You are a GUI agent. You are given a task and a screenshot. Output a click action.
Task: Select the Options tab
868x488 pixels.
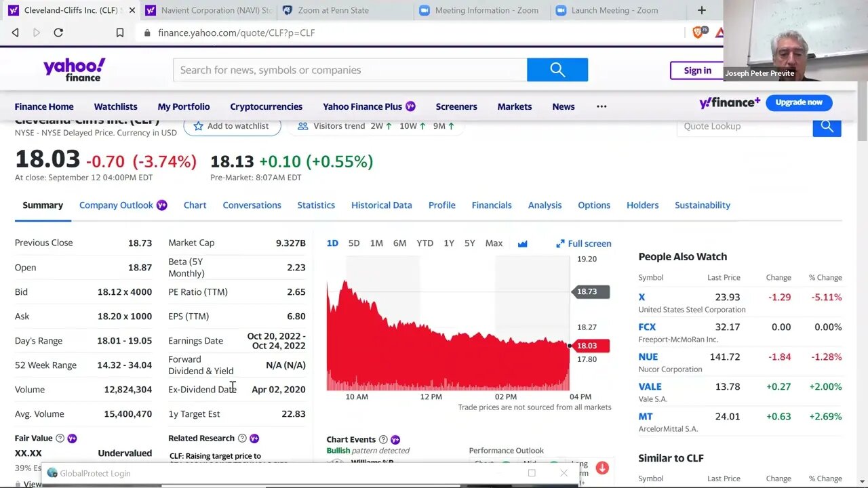click(x=594, y=205)
